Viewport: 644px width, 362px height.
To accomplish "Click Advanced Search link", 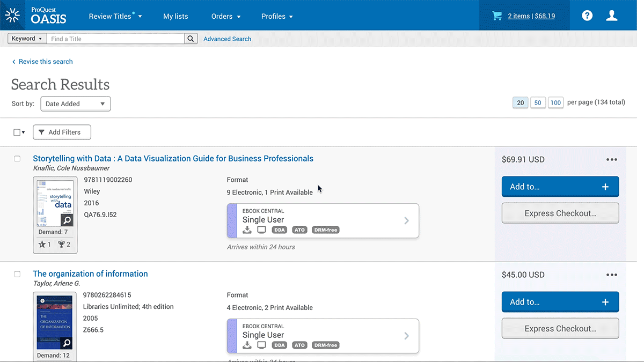I will click(x=227, y=39).
